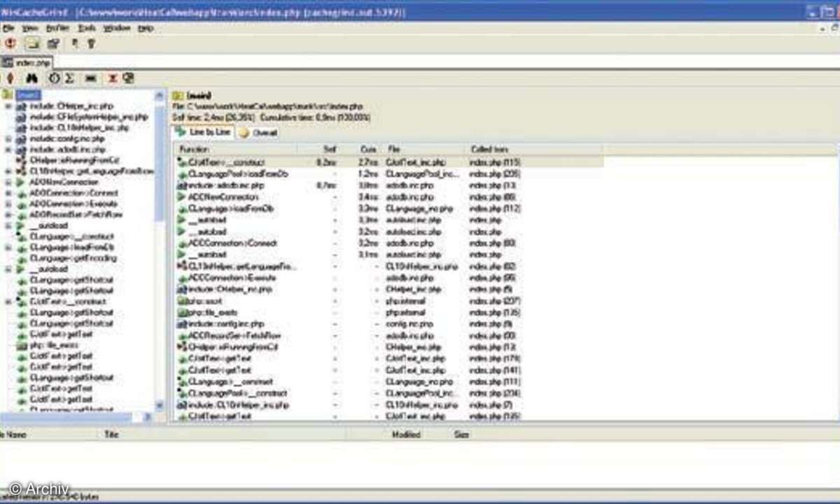Expand ADOConnection::Connect node in the tree
840x504 pixels.
(x=8, y=192)
